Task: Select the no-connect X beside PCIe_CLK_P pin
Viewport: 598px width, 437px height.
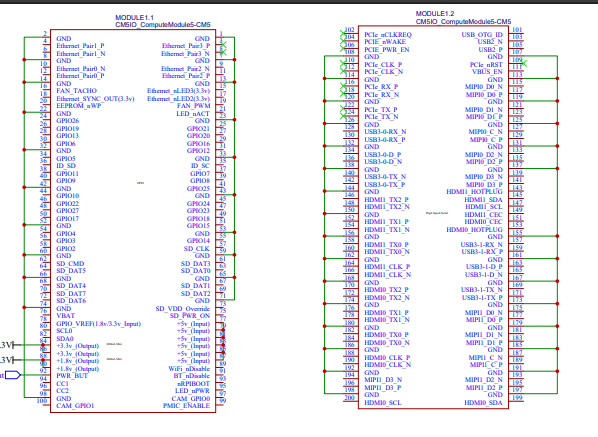Action: (343, 64)
